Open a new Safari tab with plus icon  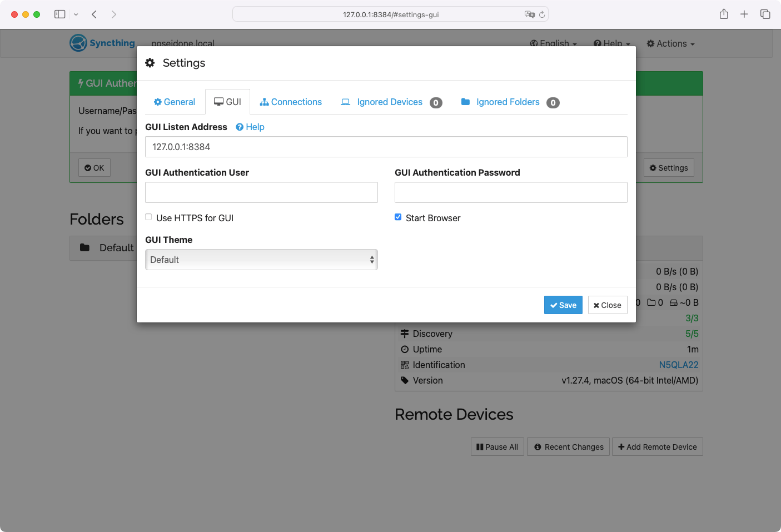tap(744, 14)
